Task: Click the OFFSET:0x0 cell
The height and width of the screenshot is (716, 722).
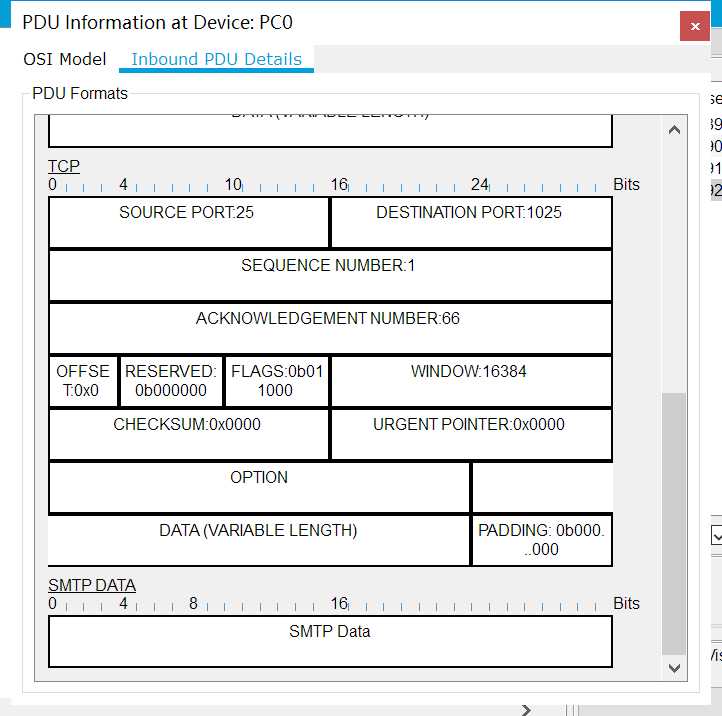Action: click(x=83, y=381)
